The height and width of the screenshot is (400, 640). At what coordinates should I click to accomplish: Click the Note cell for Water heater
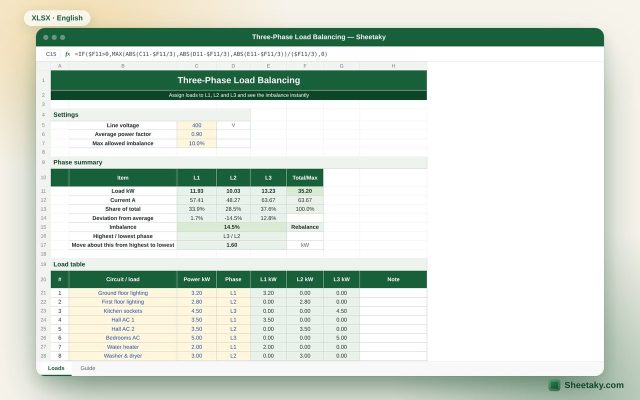(x=393, y=347)
